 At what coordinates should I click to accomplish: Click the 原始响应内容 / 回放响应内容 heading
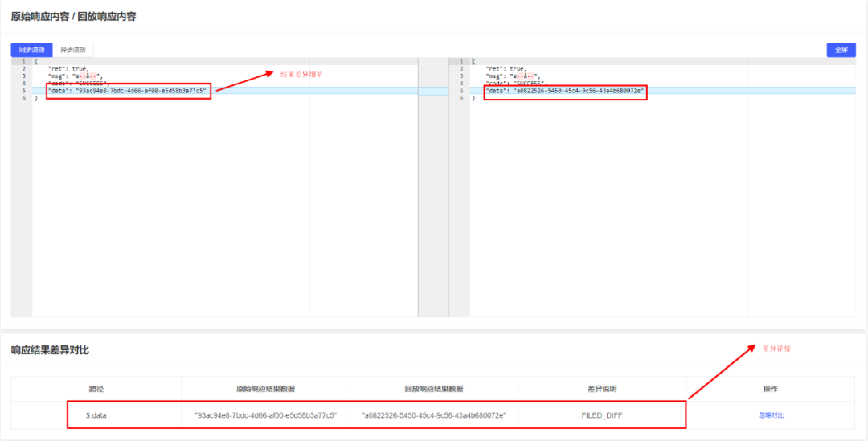point(74,17)
